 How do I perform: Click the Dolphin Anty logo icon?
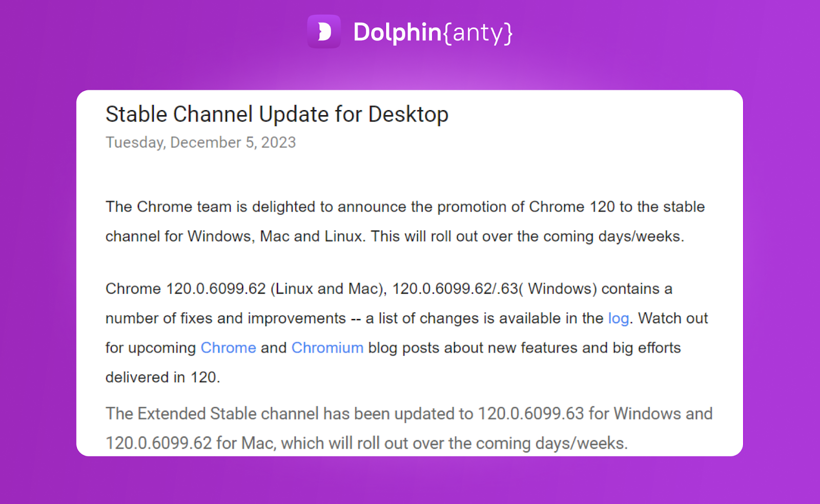pos(324,32)
